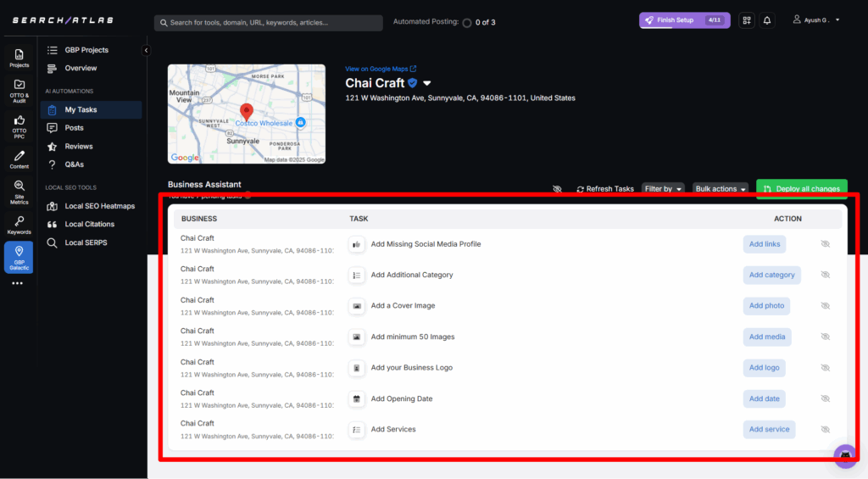The width and height of the screenshot is (868, 479).
Task: Toggle hidden tasks eye icon near Refresh Tasks
Action: (x=558, y=189)
